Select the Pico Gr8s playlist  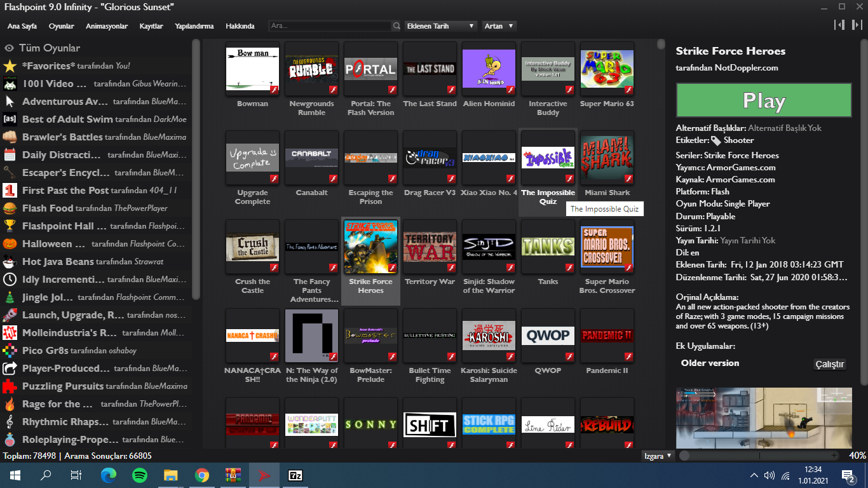[x=95, y=351]
